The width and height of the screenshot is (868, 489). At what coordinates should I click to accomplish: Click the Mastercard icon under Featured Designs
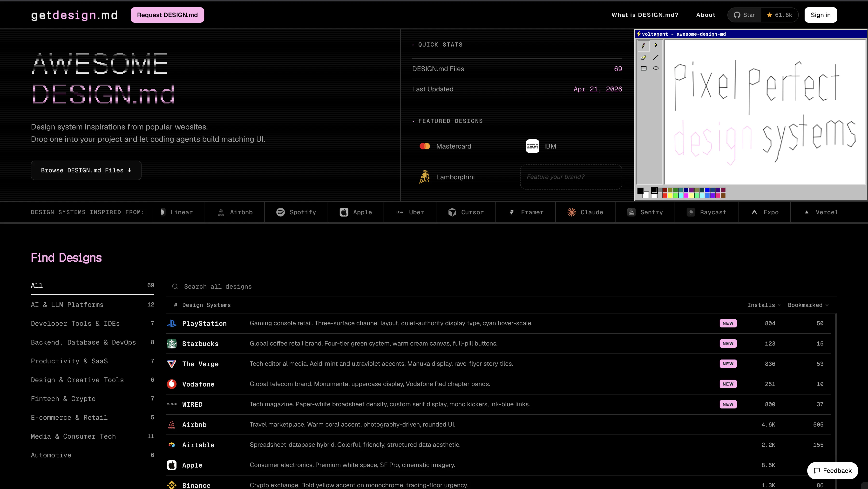(425, 146)
